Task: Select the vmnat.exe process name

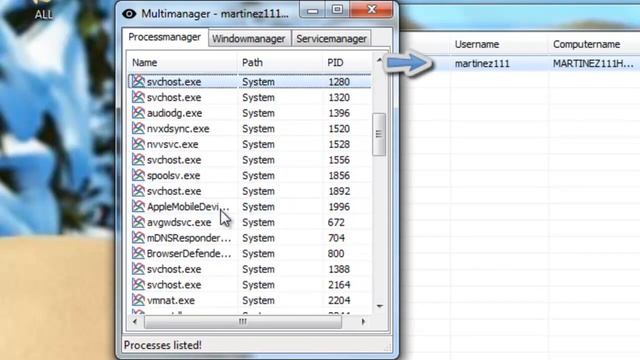Action: [171, 300]
